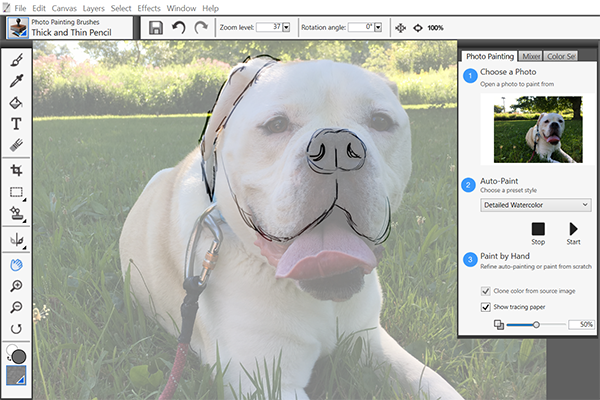Select the Paint Bucket fill tool
This screenshot has height=400, width=600.
(x=16, y=102)
